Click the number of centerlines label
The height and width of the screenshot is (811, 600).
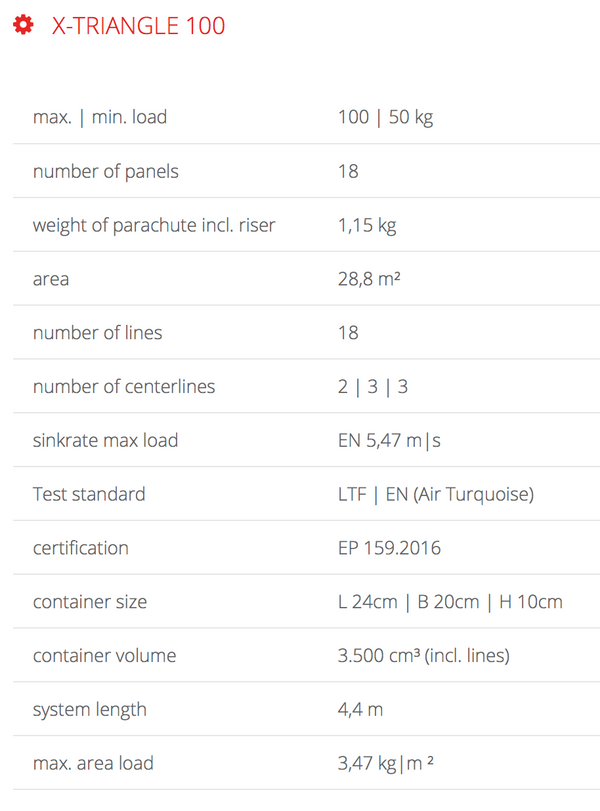pos(124,386)
